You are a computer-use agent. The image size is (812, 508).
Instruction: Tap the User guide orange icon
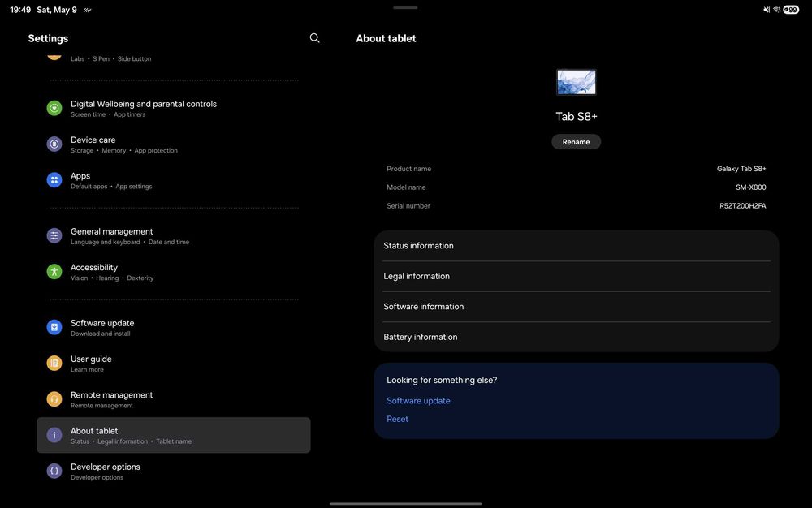coord(54,364)
